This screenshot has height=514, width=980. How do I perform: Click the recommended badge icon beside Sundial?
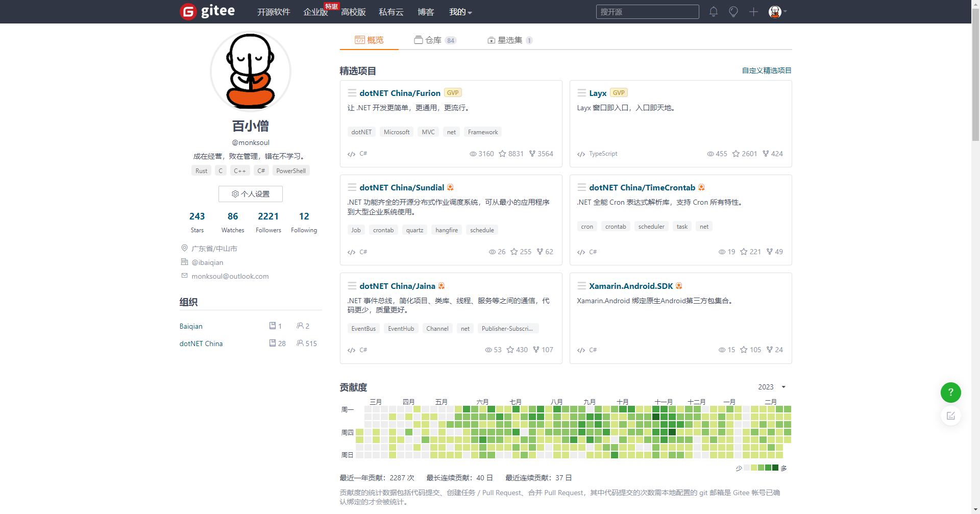pos(450,187)
